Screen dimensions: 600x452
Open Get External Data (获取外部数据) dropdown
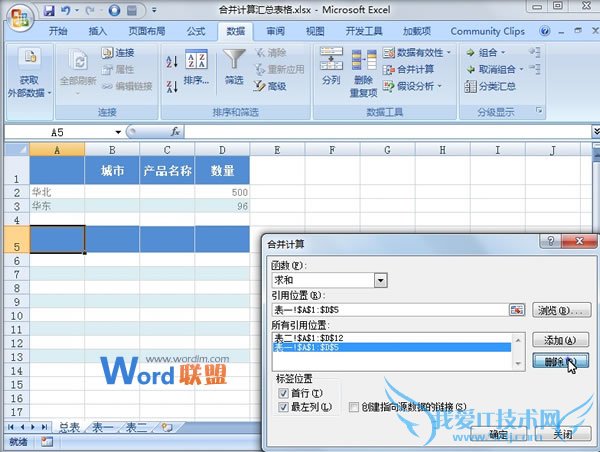(29, 73)
